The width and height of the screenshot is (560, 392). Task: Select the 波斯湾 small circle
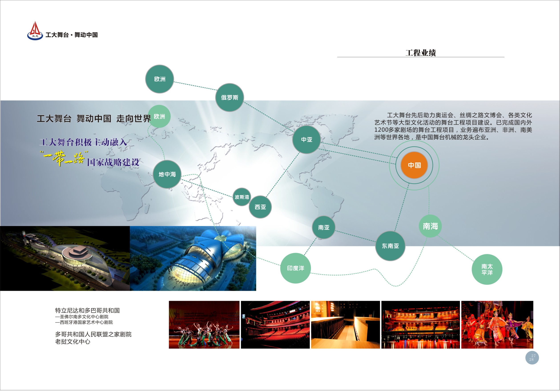point(242,197)
